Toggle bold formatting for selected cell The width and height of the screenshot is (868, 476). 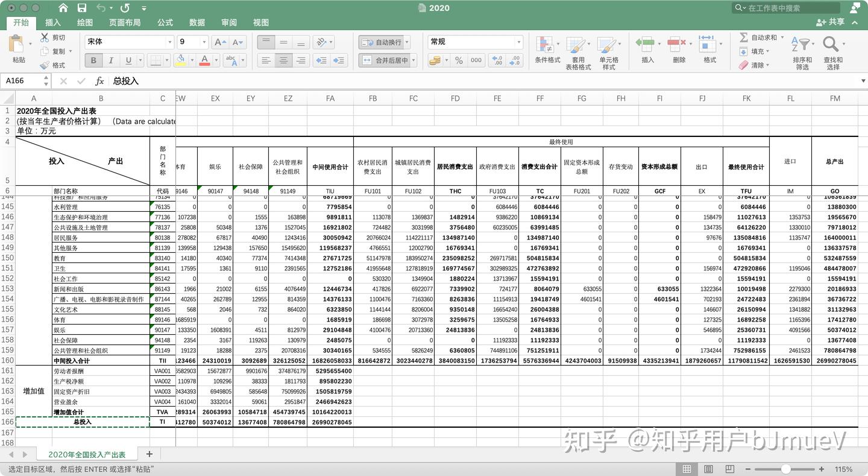point(93,60)
